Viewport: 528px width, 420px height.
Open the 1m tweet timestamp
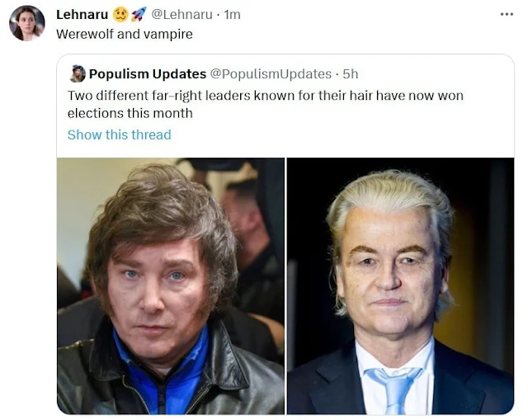232,15
